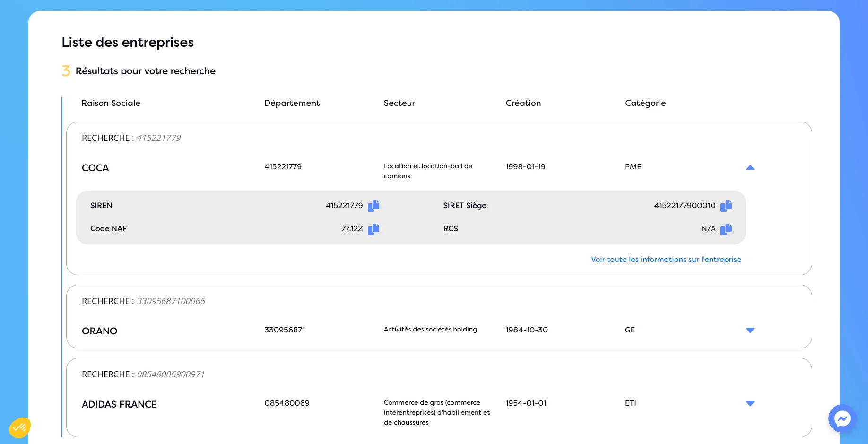This screenshot has width=868, height=444.
Task: Click the Création column header
Action: pos(523,103)
